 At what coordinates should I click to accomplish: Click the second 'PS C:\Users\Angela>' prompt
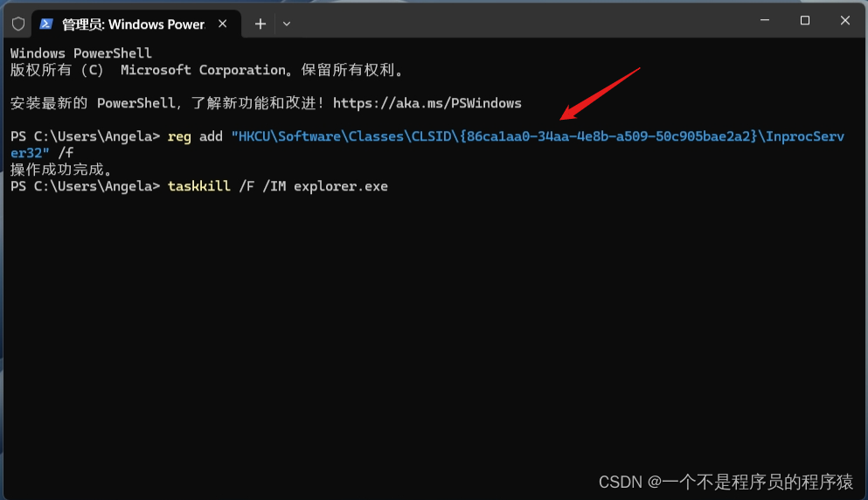pos(86,186)
